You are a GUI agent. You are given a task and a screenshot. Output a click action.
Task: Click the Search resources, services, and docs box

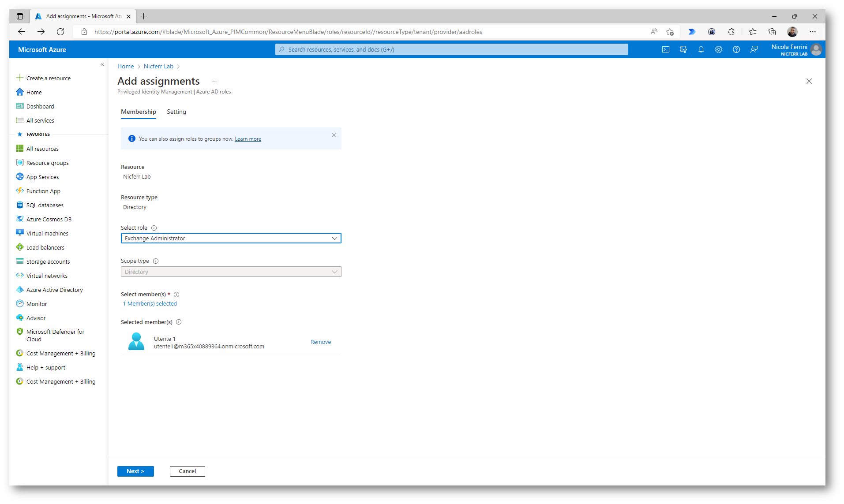pyautogui.click(x=452, y=49)
